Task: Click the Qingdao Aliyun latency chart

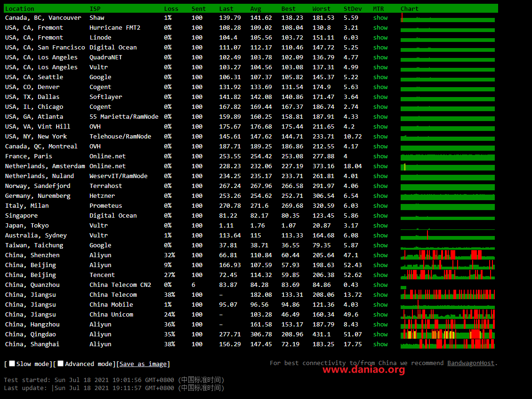Action: (x=448, y=334)
